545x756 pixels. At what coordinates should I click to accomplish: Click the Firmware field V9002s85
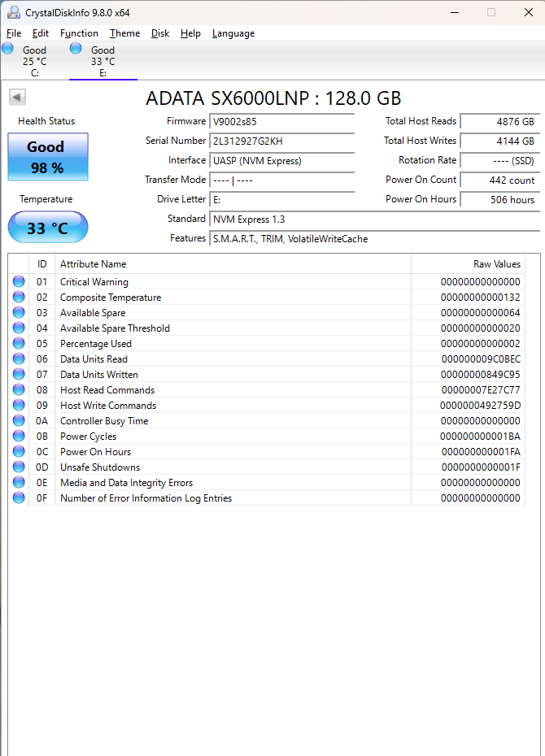pos(281,121)
